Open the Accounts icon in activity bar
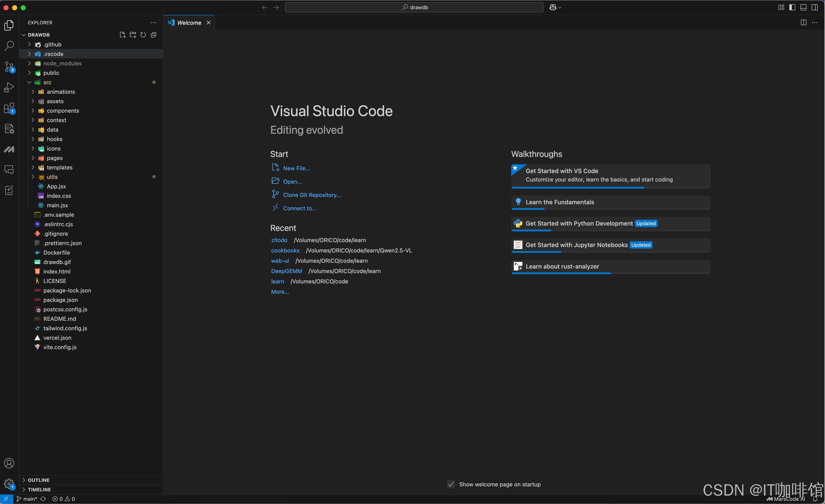 [x=9, y=463]
